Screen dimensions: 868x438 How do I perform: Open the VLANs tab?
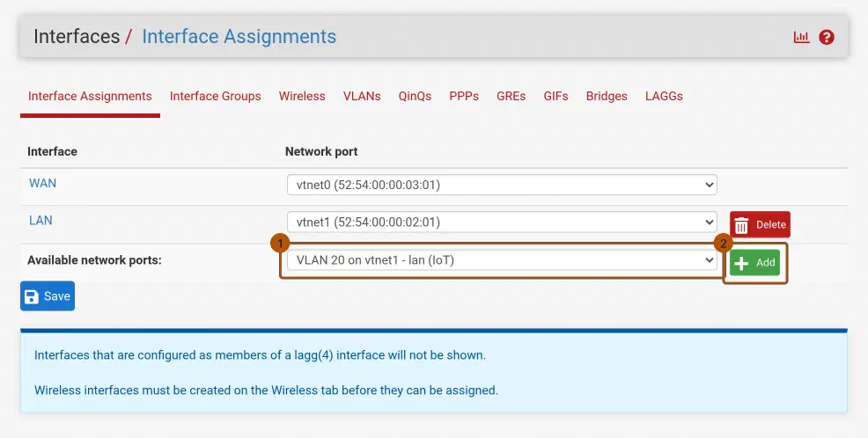362,96
